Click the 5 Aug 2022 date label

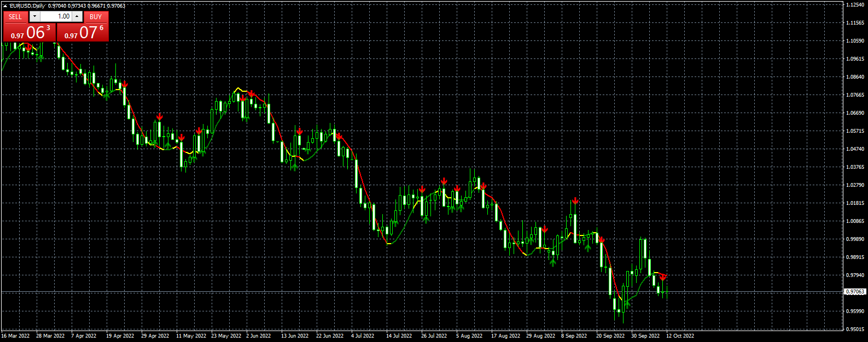coord(469,336)
